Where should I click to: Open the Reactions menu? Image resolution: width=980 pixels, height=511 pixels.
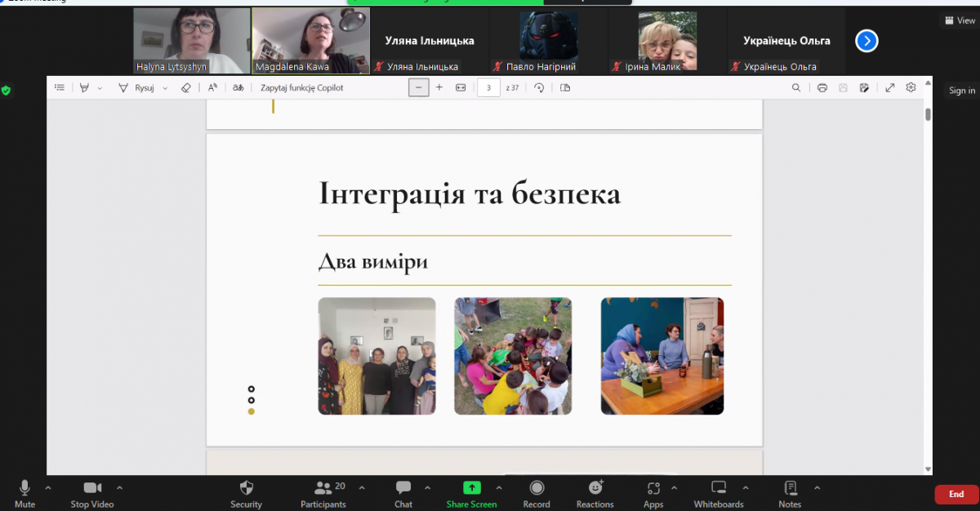tap(595, 493)
